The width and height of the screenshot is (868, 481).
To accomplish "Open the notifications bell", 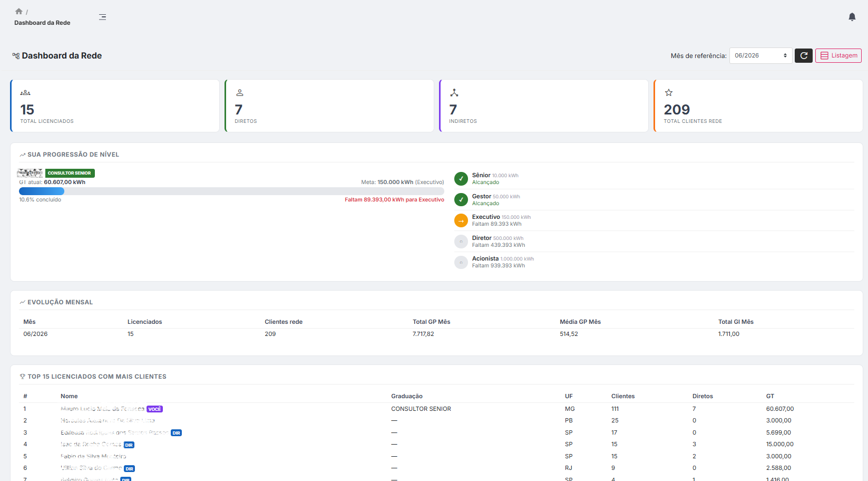I will pyautogui.click(x=852, y=17).
